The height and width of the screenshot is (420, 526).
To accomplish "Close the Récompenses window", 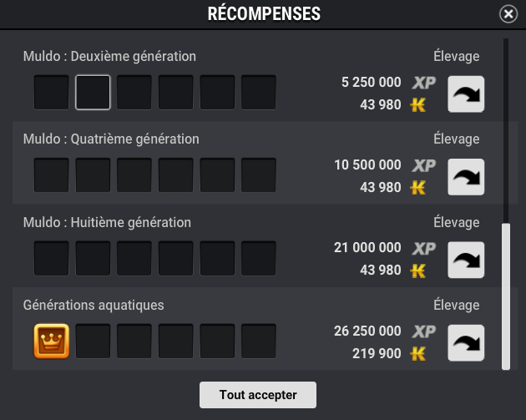I will pos(508,14).
